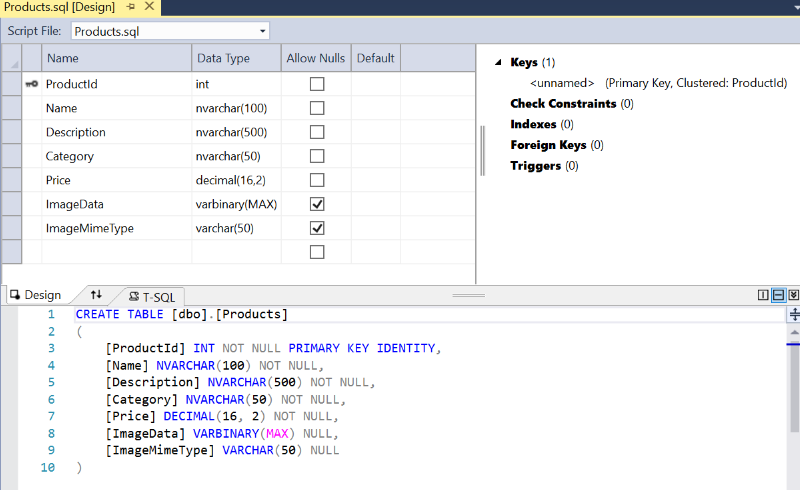Click the MAX keyword in SQL script
Image resolution: width=800 pixels, height=490 pixels.
[278, 433]
